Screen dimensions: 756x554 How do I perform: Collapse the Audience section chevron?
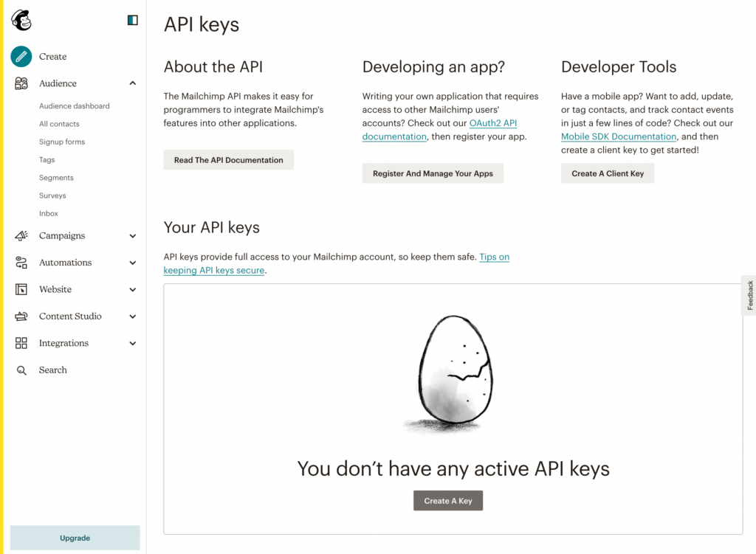click(132, 83)
